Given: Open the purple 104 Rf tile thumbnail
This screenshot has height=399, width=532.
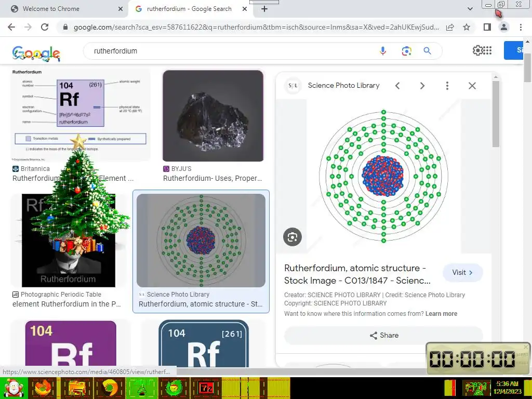Looking at the screenshot, I should tap(71, 344).
